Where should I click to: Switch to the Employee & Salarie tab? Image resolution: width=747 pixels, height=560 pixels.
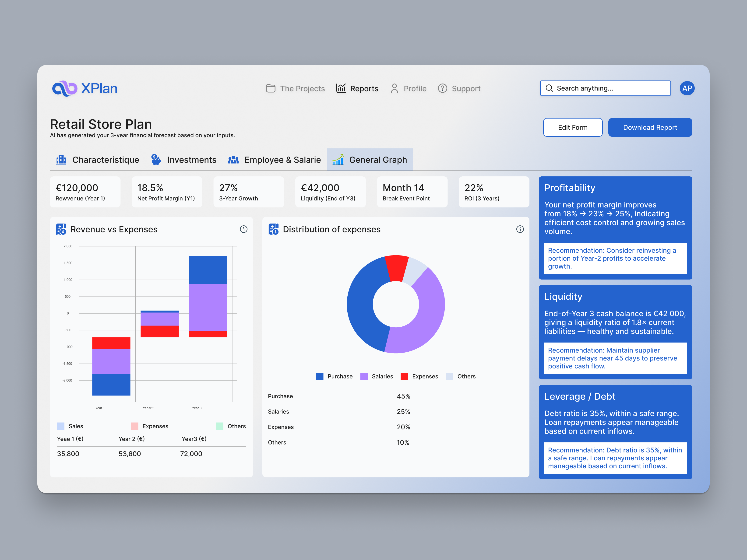(x=275, y=160)
